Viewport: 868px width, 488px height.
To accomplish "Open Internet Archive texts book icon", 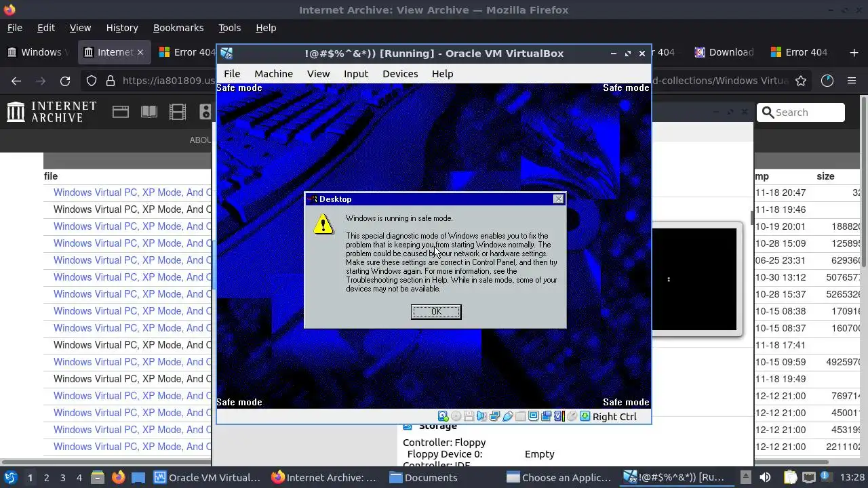I will tap(149, 112).
